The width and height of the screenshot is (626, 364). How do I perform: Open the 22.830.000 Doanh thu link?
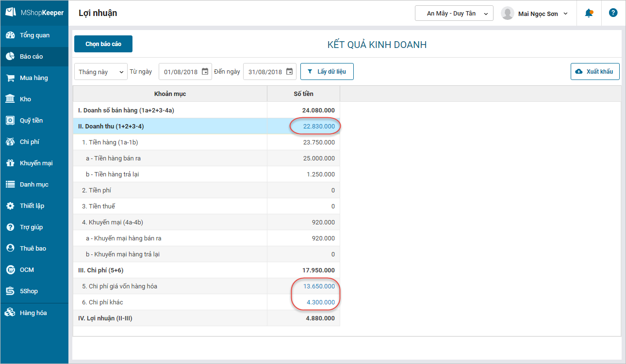[319, 127]
